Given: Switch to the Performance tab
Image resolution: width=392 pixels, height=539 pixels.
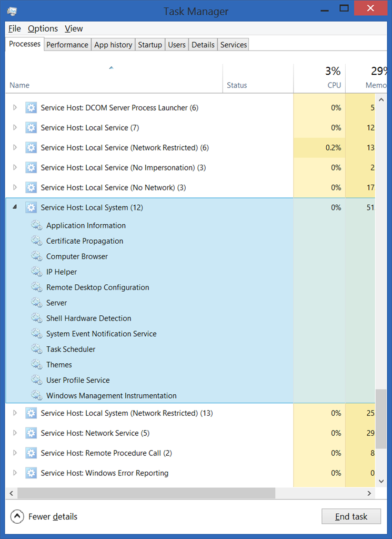Looking at the screenshot, I should tap(67, 45).
